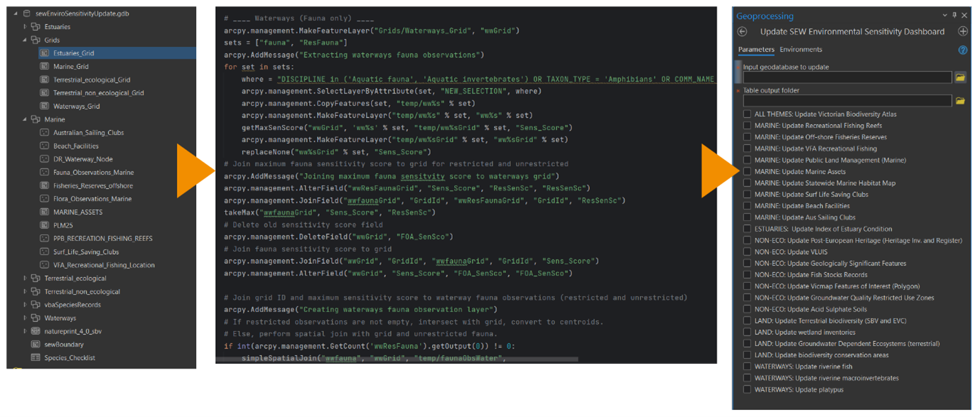Click the Input geodatabase to update field

click(x=844, y=77)
